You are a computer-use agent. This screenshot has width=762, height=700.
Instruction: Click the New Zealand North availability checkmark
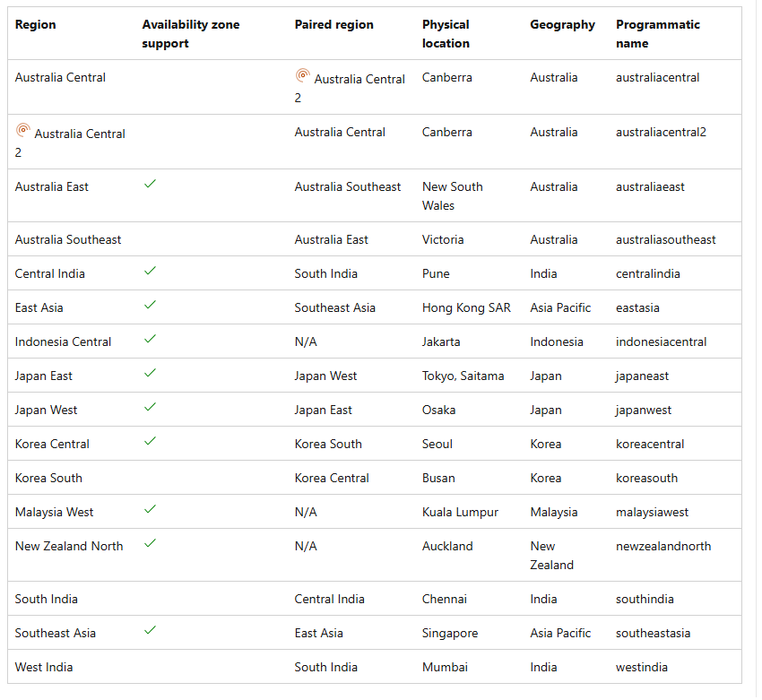[151, 542]
